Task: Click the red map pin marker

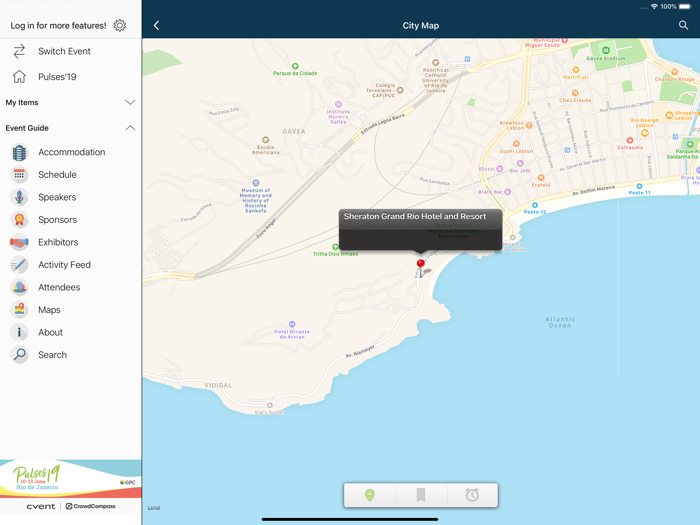Action: 421,265
